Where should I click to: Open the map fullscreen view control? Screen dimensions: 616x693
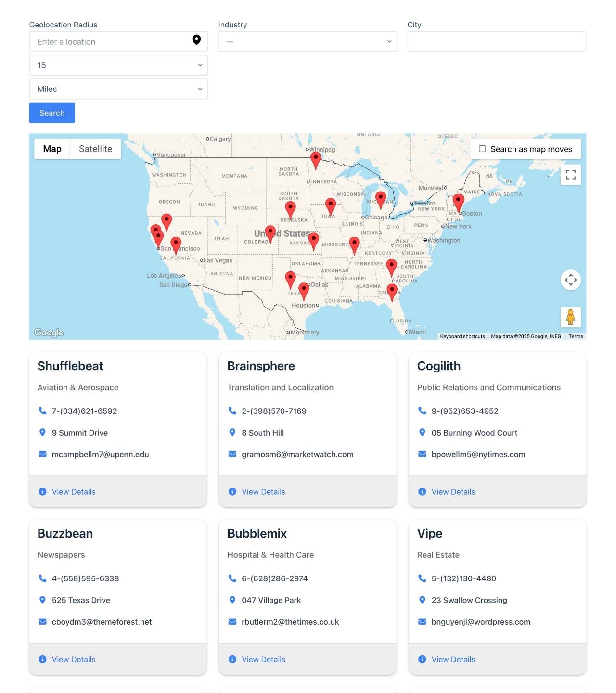[x=571, y=175]
